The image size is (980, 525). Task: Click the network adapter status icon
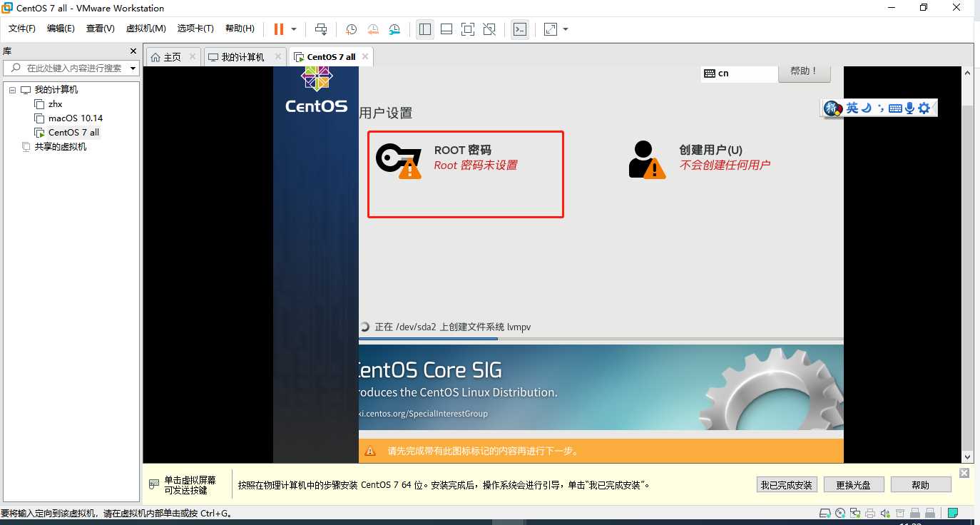[x=855, y=513]
